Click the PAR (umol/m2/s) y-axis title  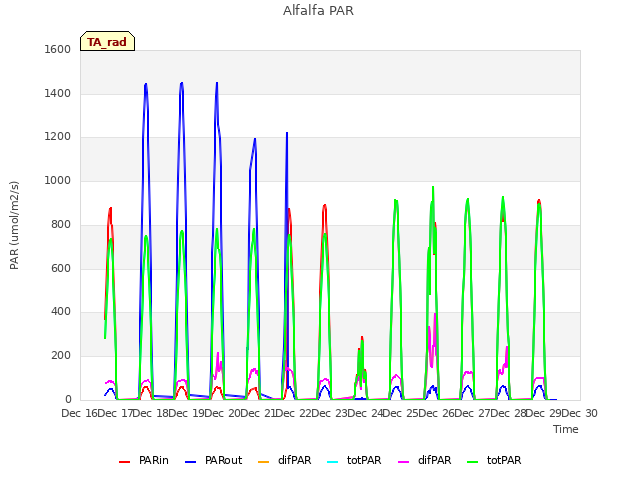(x=14, y=225)
